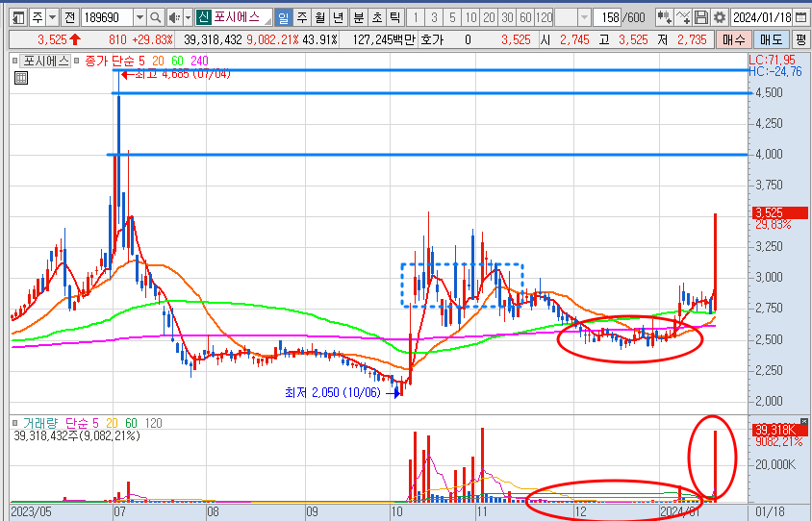
Task: Click the 매수 buy button
Action: click(x=733, y=39)
